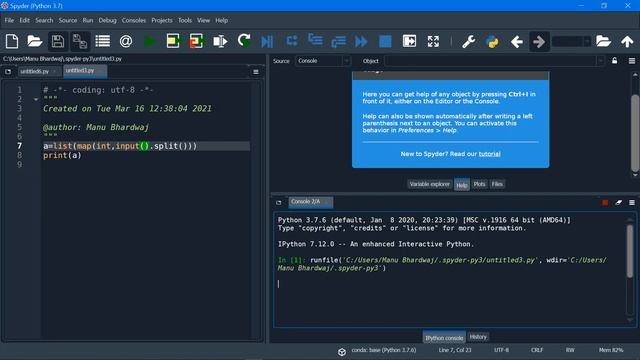Viewport: 640px width, 360px height.
Task: Open the Run menu
Action: 88,20
